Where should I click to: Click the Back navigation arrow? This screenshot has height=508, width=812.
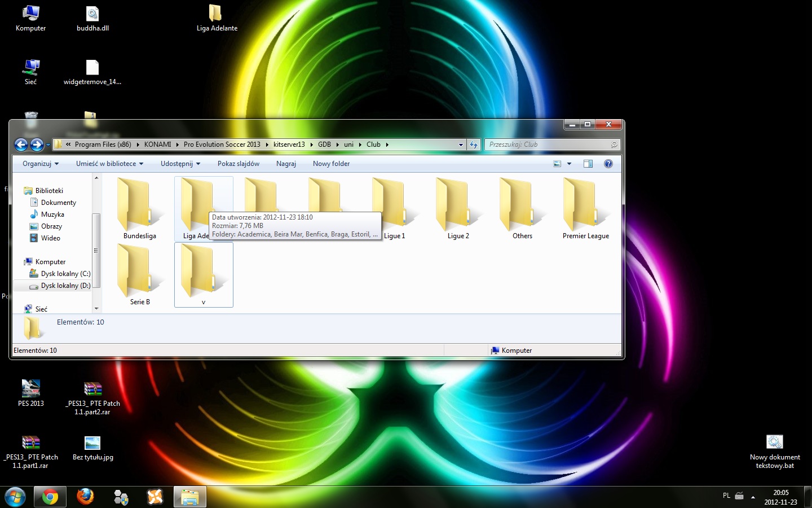[x=21, y=144]
